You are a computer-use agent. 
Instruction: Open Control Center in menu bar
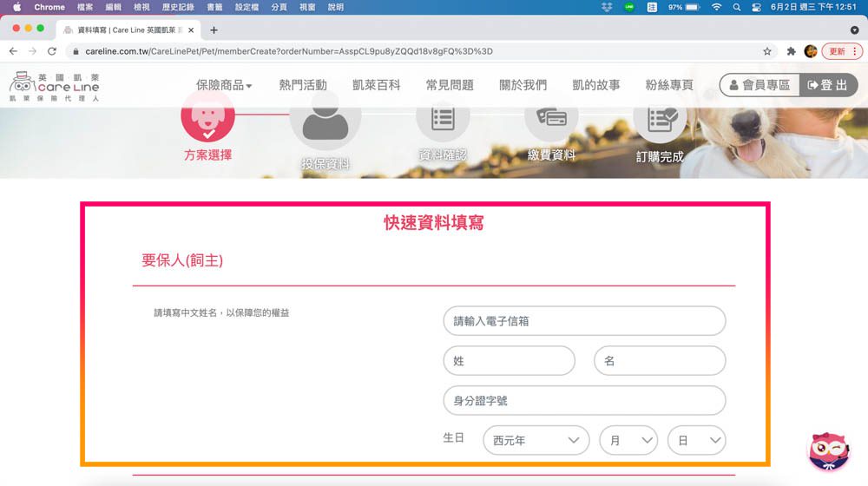point(756,7)
